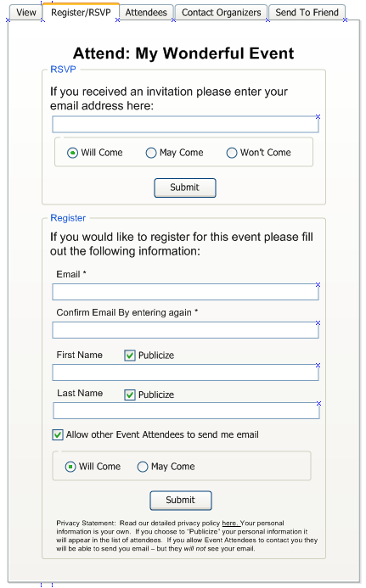366x588 pixels.
Task: Open the Contact Organizers tab
Action: point(221,13)
